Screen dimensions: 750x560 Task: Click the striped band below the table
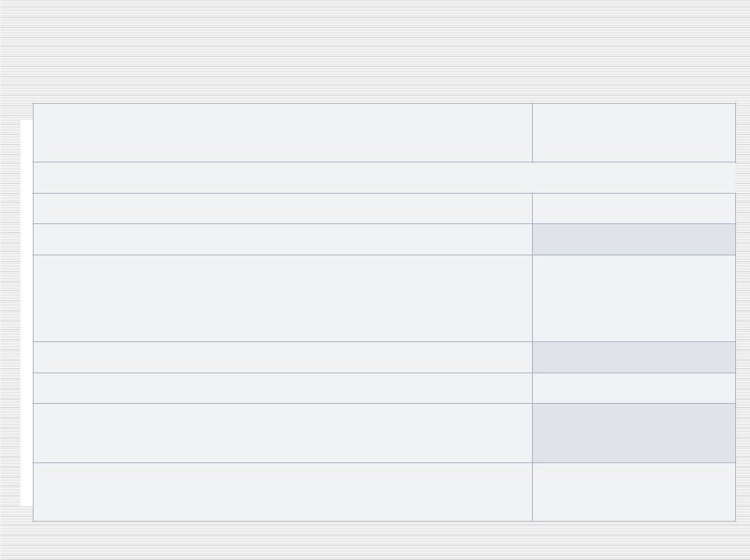point(375,541)
